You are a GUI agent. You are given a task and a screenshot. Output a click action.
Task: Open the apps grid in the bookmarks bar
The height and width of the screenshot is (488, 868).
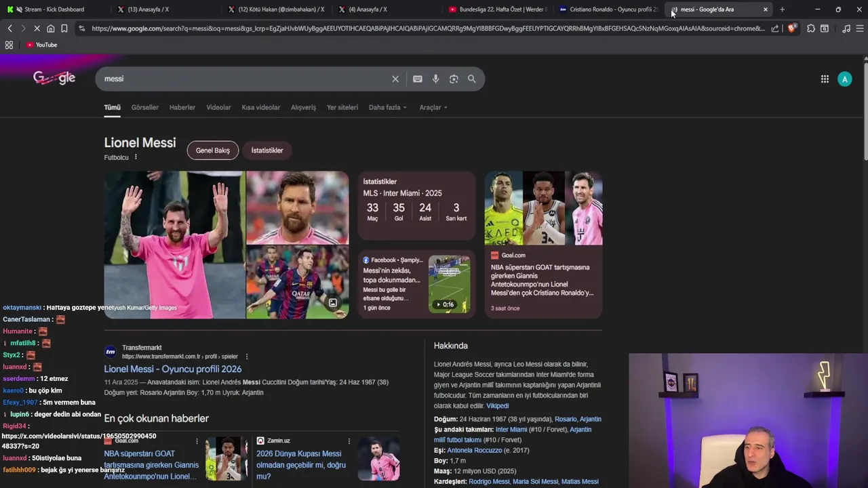(x=9, y=45)
